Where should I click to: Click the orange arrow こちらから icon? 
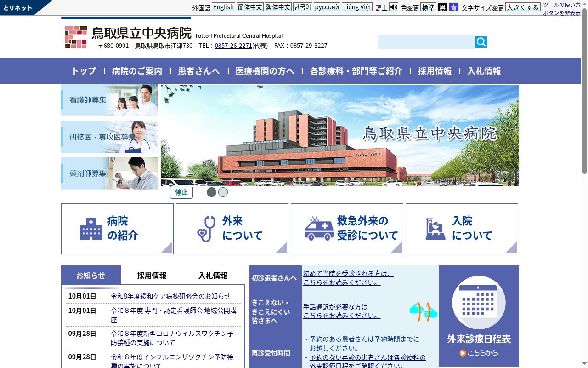(x=463, y=353)
